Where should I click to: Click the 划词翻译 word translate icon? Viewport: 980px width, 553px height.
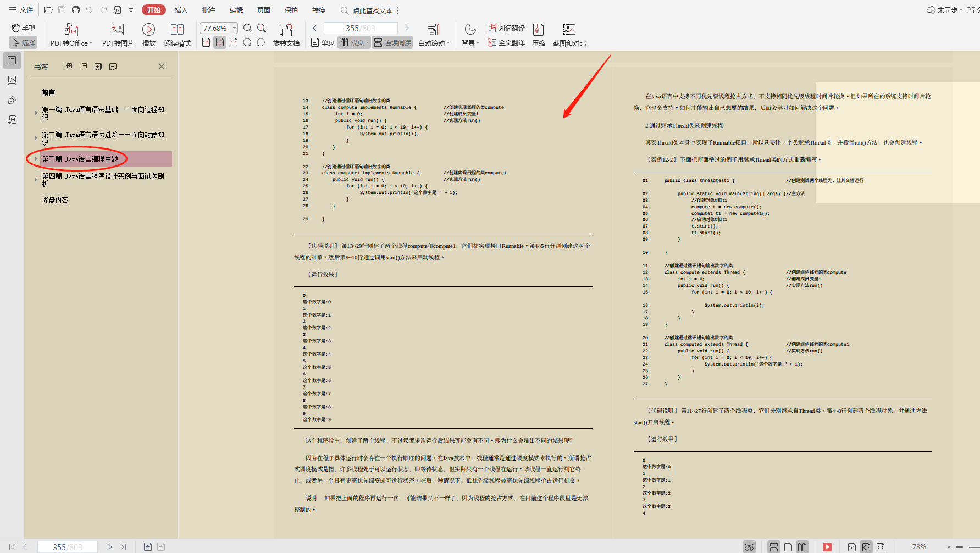506,28
